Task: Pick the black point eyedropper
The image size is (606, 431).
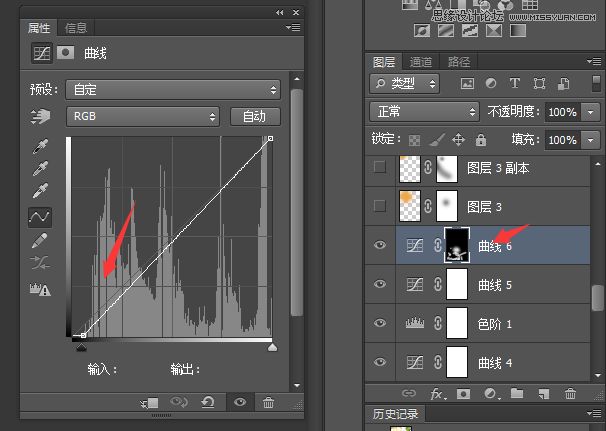Action: point(40,147)
